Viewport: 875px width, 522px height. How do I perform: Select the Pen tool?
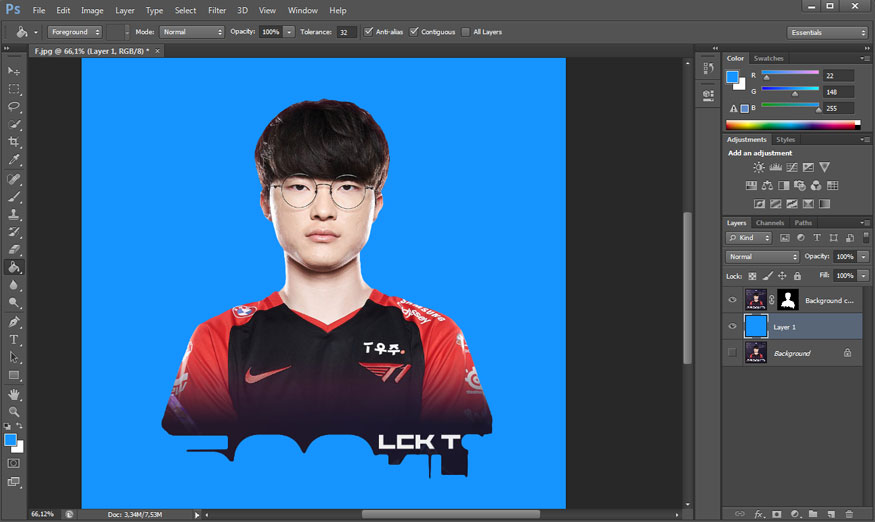click(x=14, y=322)
